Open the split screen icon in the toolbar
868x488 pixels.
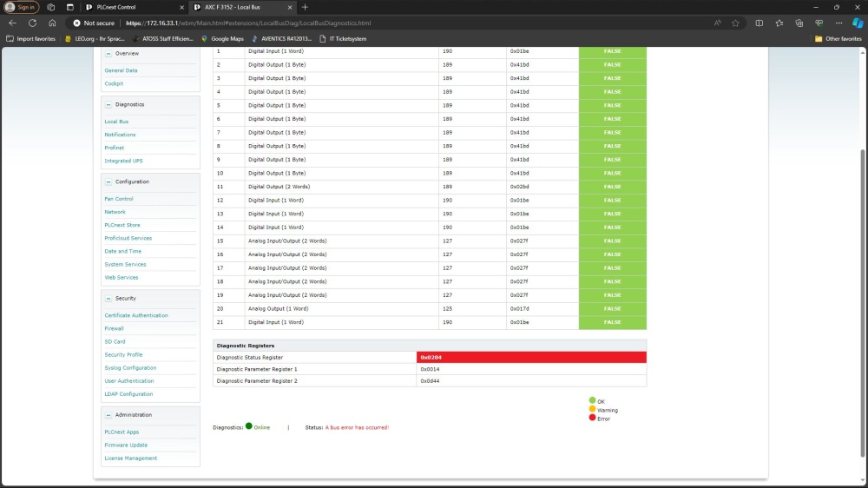[759, 23]
